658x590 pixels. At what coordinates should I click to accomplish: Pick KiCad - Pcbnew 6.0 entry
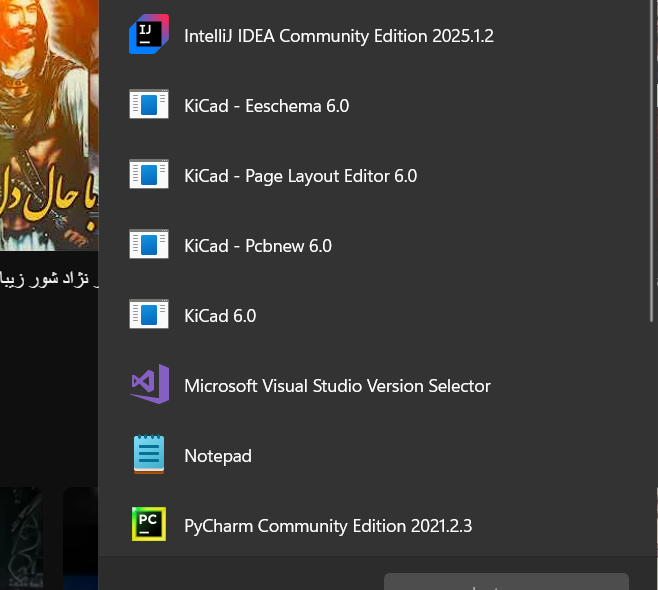(257, 246)
